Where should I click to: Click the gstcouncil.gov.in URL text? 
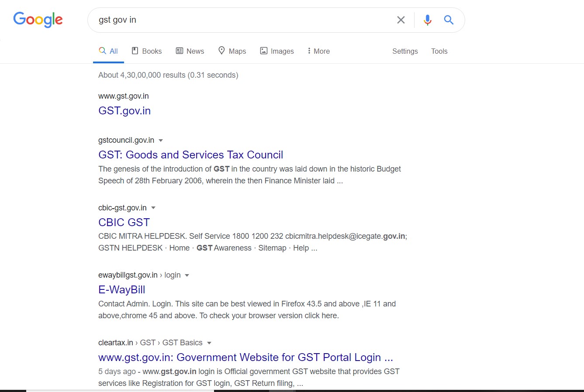tap(126, 140)
